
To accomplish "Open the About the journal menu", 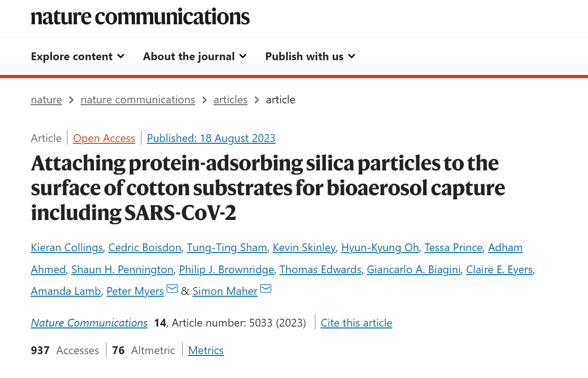I will (195, 56).
